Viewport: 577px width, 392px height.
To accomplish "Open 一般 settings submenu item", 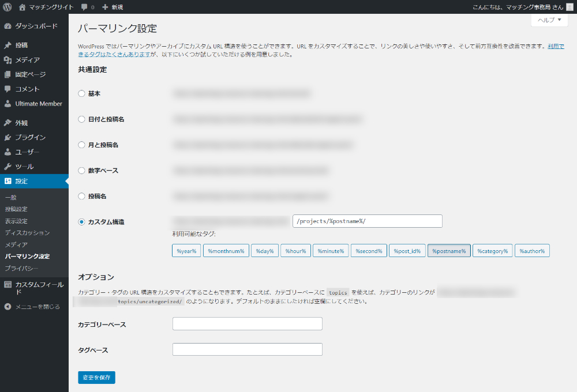I will point(10,198).
